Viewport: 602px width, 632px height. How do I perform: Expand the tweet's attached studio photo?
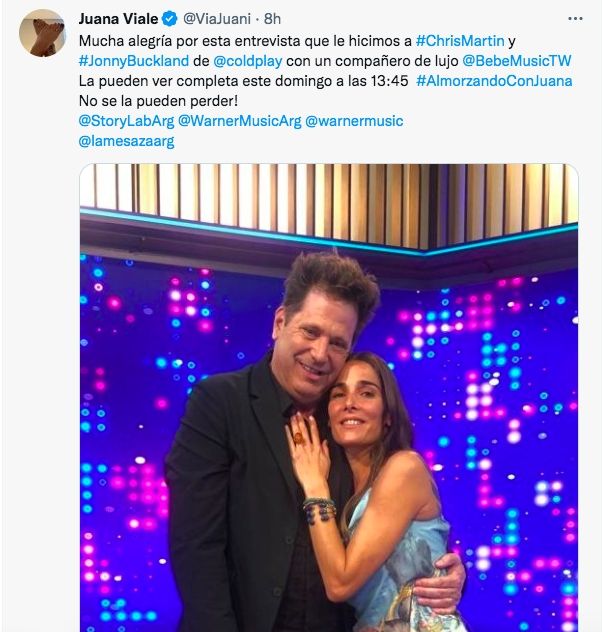329,400
